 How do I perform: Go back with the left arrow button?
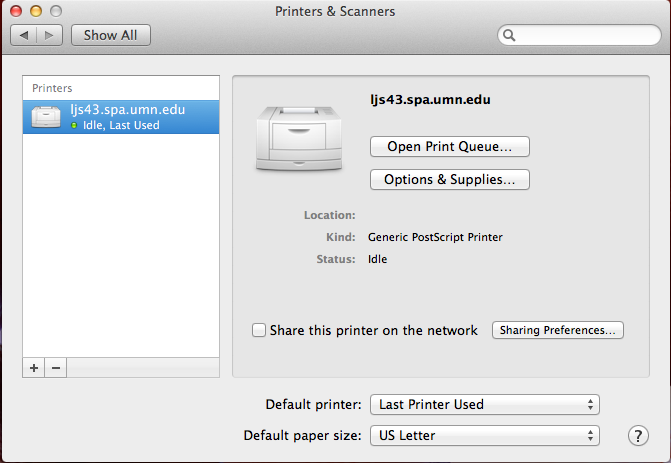(x=24, y=35)
